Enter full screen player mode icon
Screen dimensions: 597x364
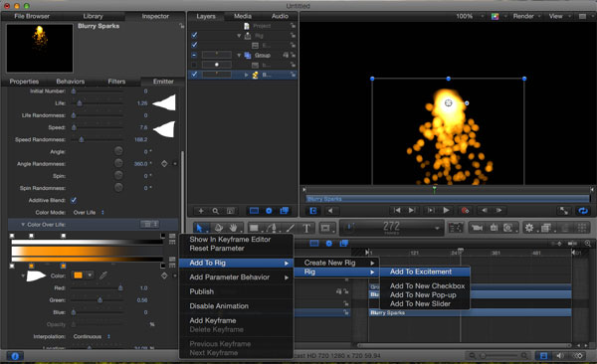click(563, 211)
